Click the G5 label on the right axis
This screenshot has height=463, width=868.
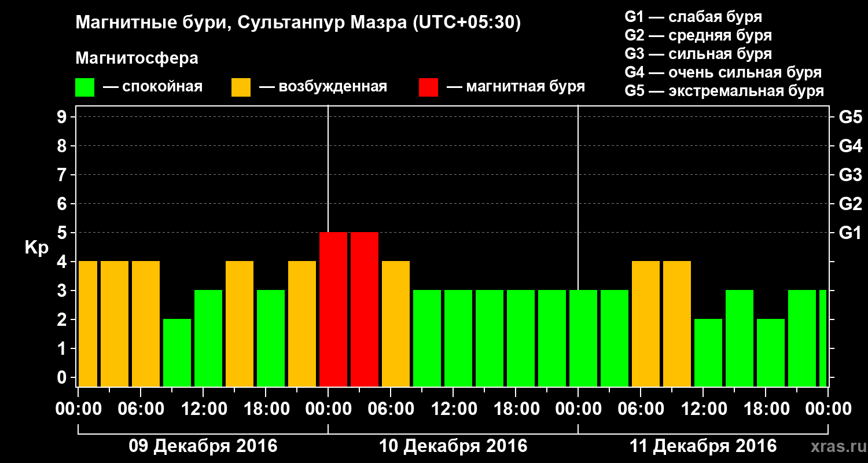point(850,117)
